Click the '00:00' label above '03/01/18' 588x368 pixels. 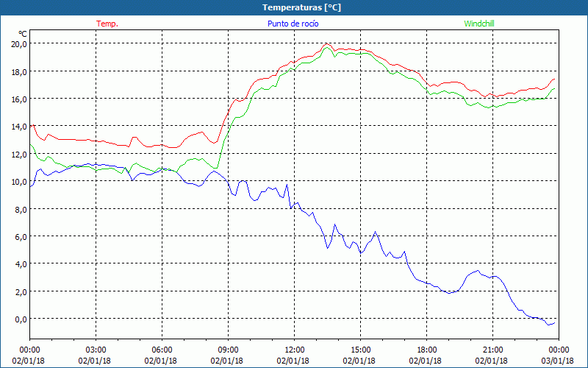tap(559, 350)
